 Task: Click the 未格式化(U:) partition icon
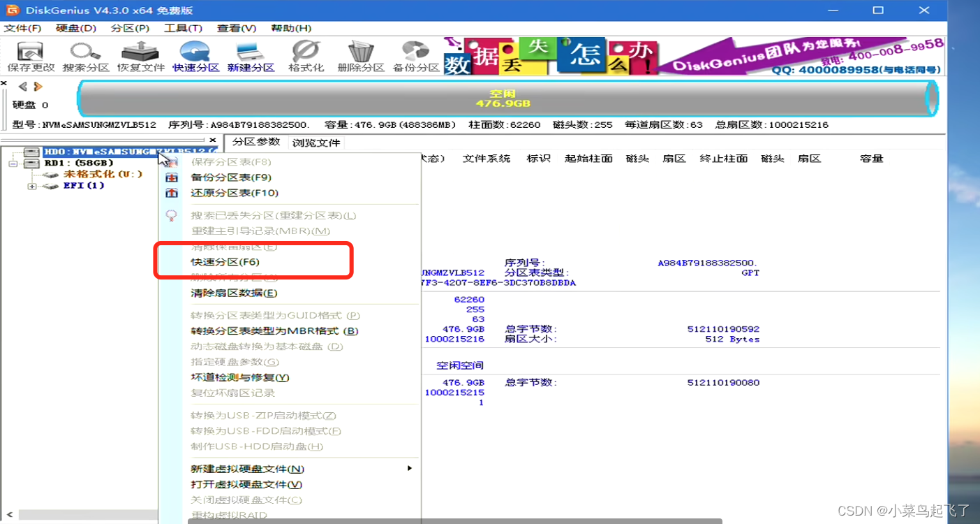click(50, 175)
